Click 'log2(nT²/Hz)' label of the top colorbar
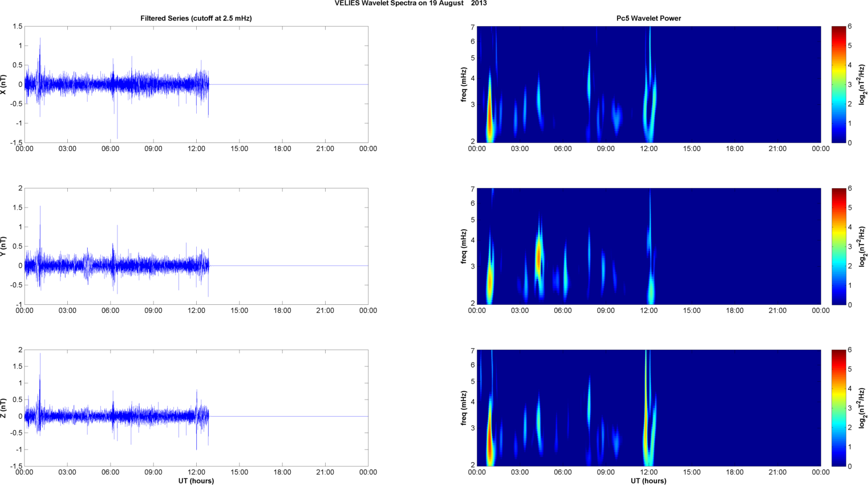This screenshot has height=485, width=868. pos(862,84)
